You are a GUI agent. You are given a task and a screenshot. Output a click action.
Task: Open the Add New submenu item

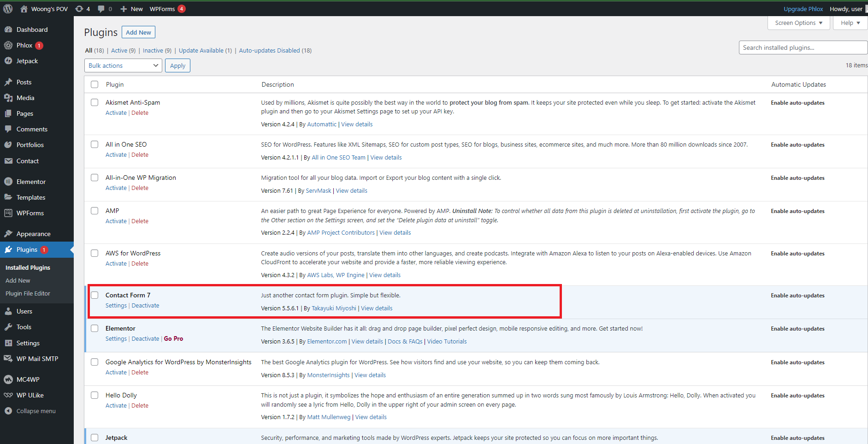click(x=18, y=280)
